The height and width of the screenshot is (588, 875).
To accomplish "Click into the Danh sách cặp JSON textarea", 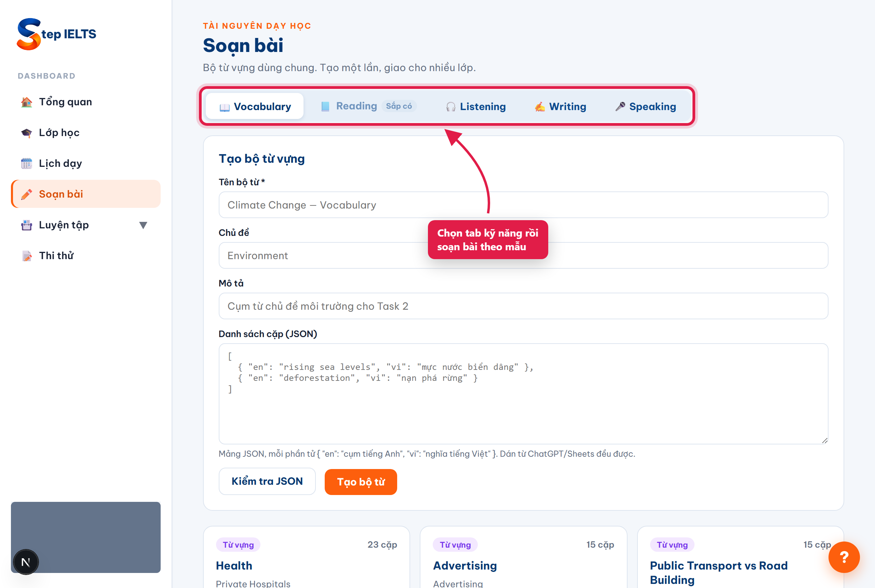I will click(523, 394).
